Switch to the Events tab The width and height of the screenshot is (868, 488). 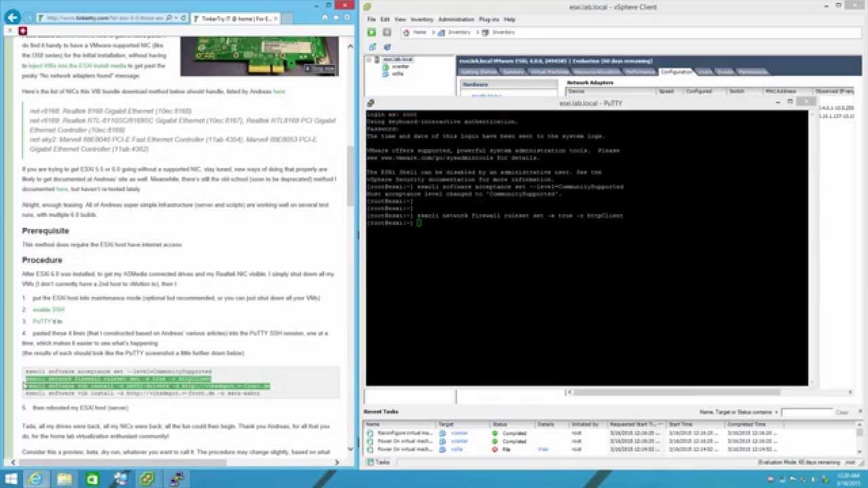[726, 72]
